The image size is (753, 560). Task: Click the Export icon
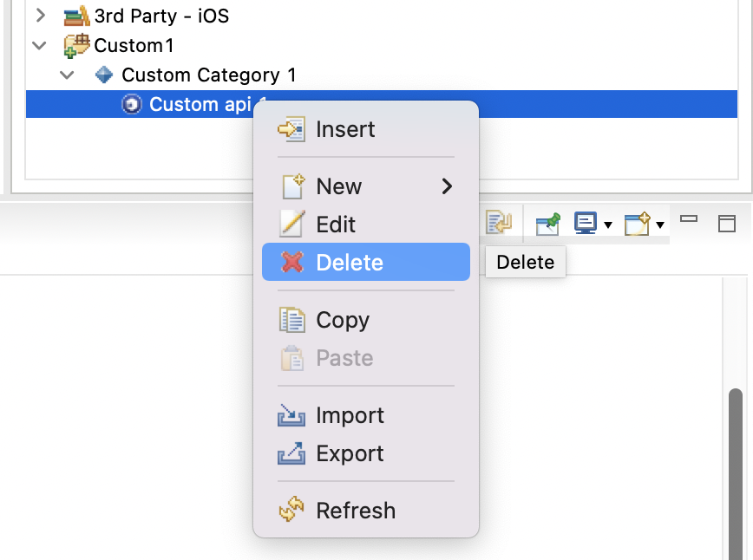pyautogui.click(x=291, y=453)
